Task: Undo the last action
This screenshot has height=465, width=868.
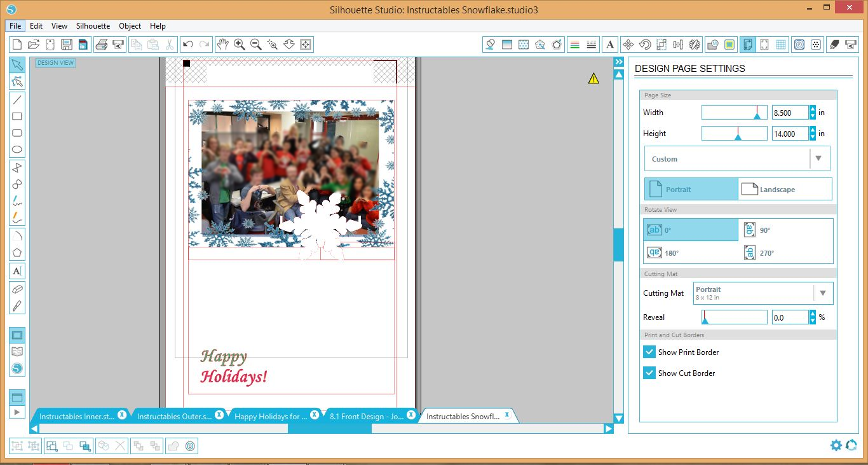Action: pos(187,45)
